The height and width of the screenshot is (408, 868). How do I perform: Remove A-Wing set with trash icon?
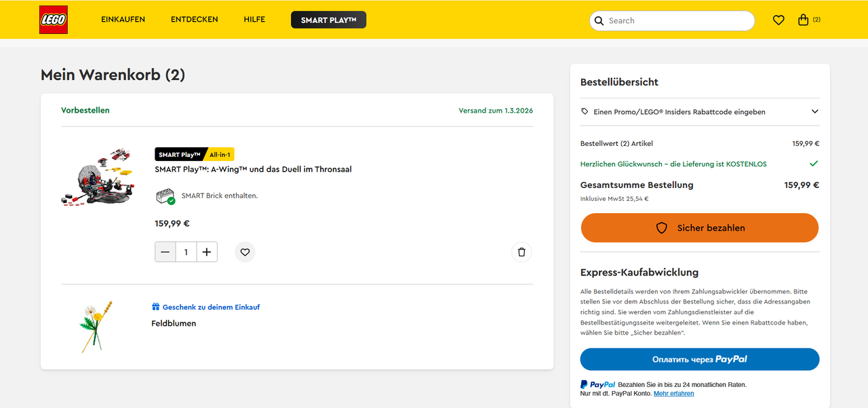point(521,253)
